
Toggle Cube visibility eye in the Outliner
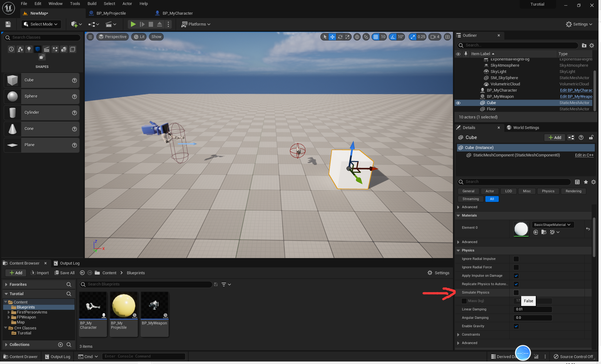click(x=458, y=103)
